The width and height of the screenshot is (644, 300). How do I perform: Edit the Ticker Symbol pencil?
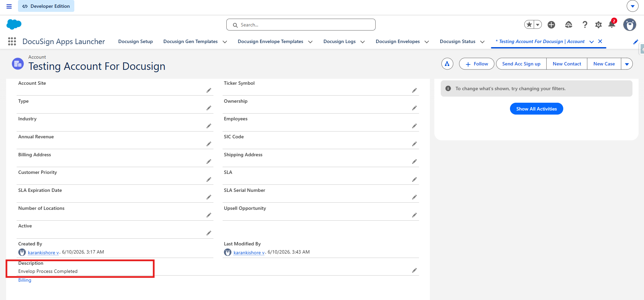tap(414, 90)
